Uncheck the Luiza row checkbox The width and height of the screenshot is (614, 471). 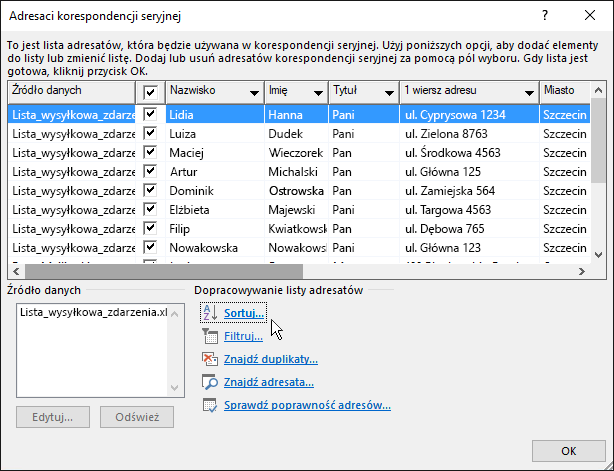click(150, 133)
